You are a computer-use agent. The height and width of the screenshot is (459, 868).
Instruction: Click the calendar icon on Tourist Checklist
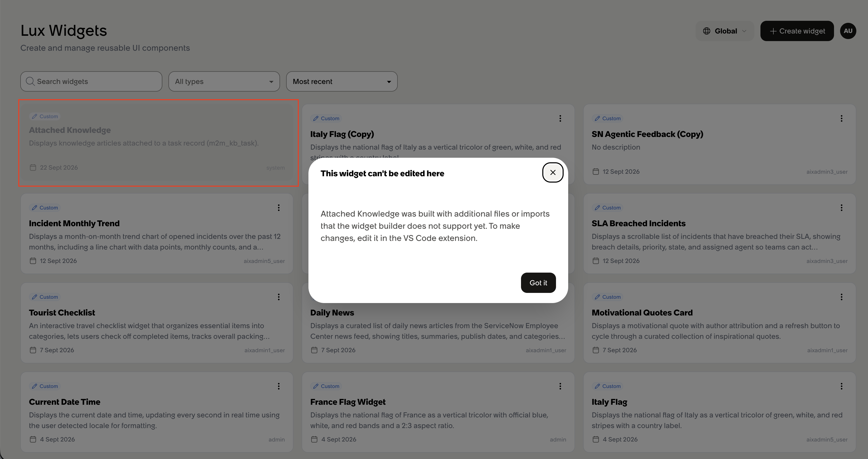pyautogui.click(x=33, y=350)
